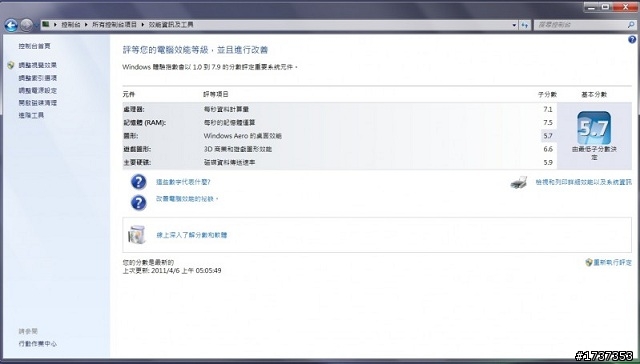Open 控制台首頁 link

click(34, 47)
